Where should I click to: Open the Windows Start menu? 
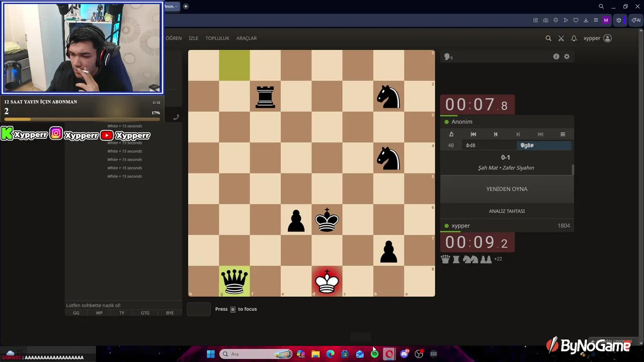point(211,354)
